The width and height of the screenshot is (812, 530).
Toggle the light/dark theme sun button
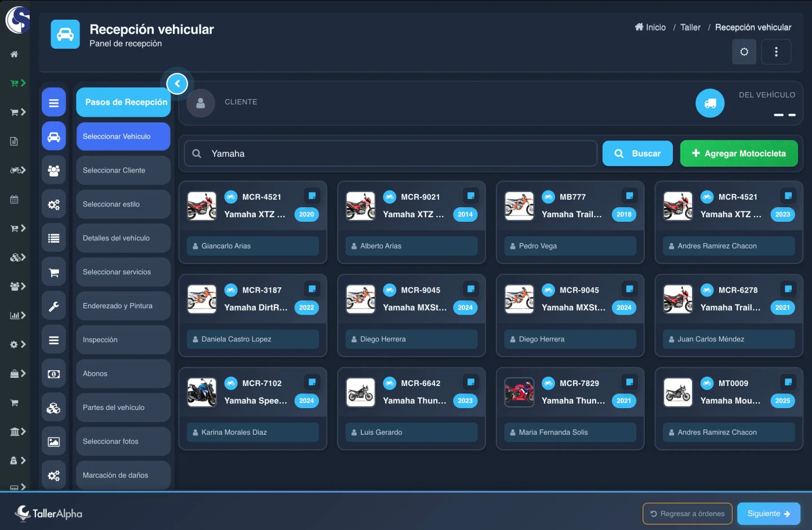pos(744,52)
